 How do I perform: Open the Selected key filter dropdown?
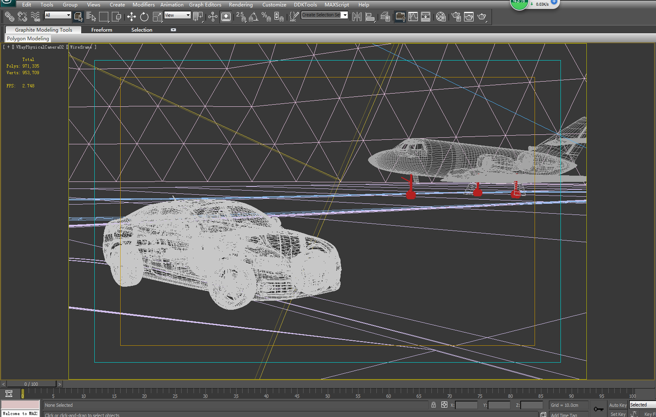pos(643,405)
